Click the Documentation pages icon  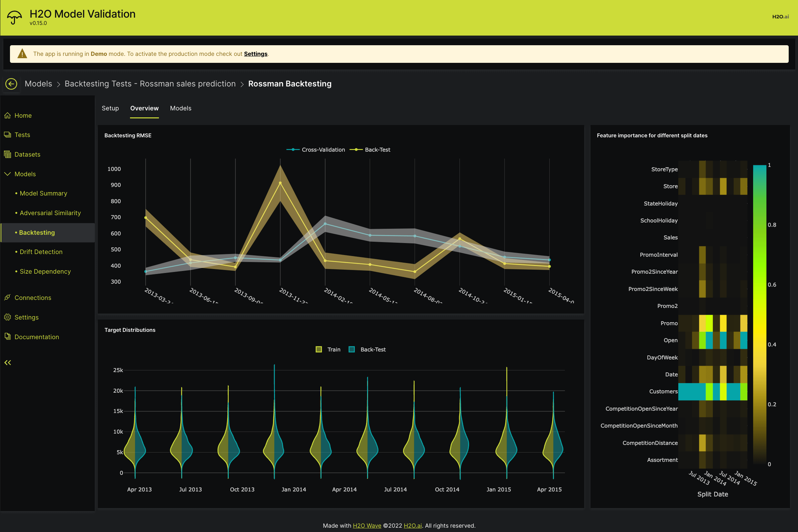7,336
